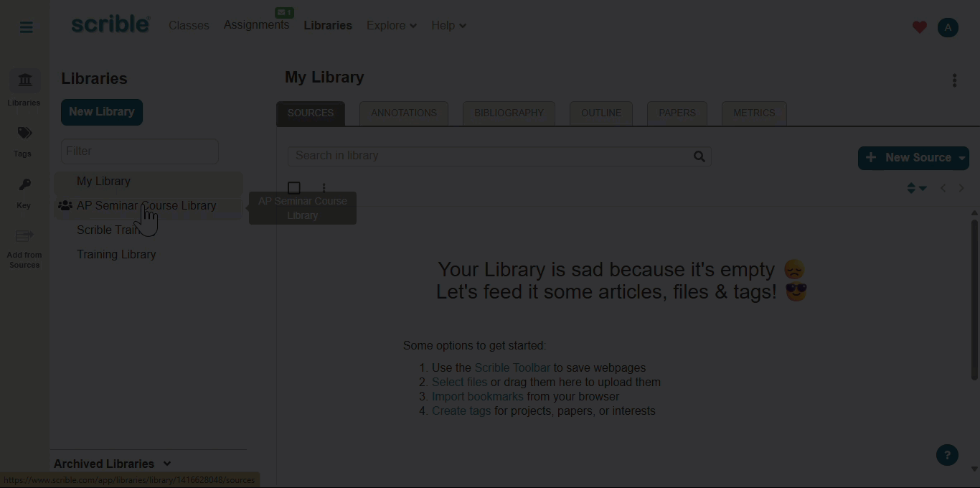Select Training Library in the list
Screen dimensions: 980x488
coord(149,254)
